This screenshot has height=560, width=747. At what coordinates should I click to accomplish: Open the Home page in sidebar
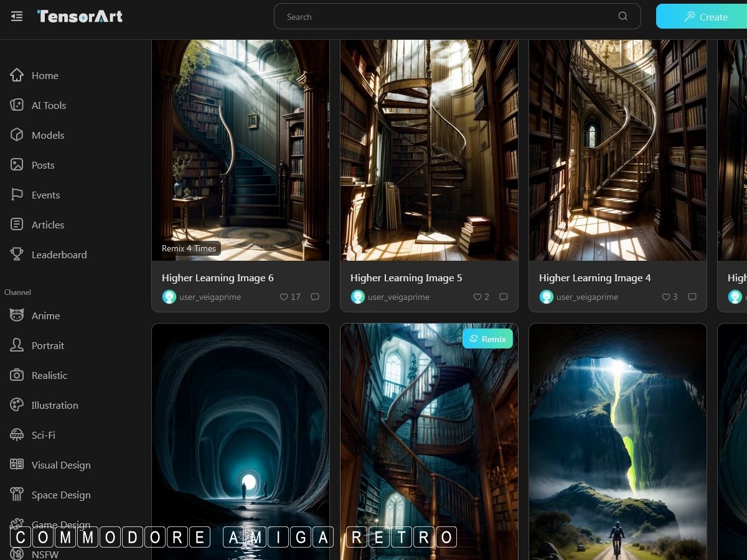point(45,76)
